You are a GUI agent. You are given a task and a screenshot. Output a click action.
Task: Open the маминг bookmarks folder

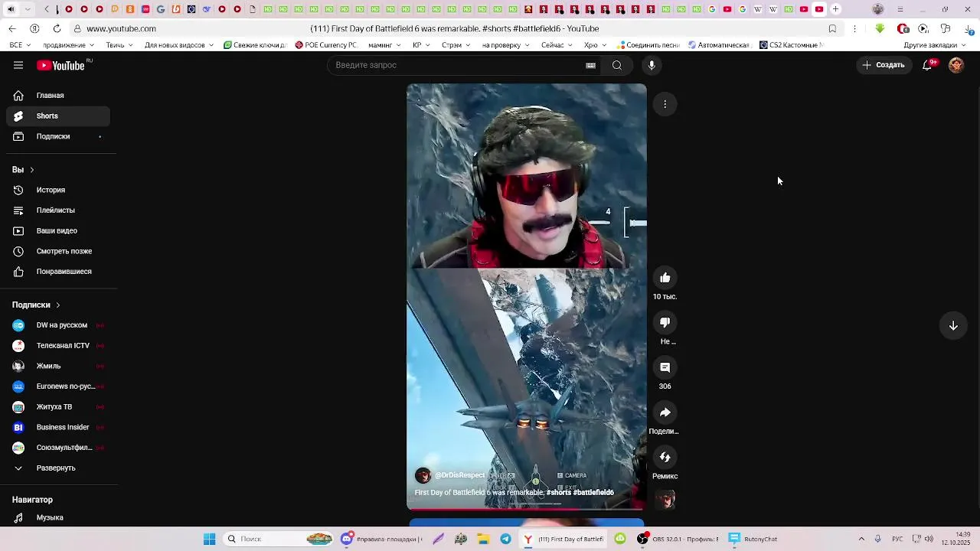tap(384, 45)
